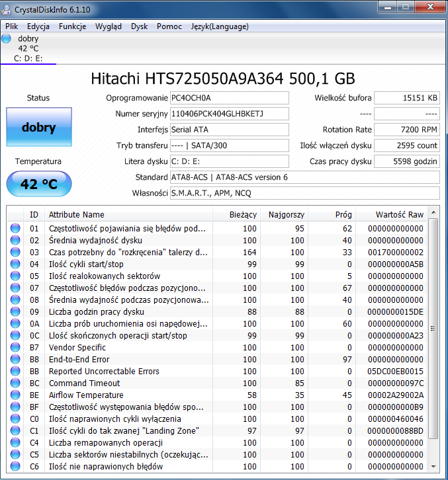This screenshot has height=480, width=448.
Task: Select the Vendor Specific row
Action: 217,348
